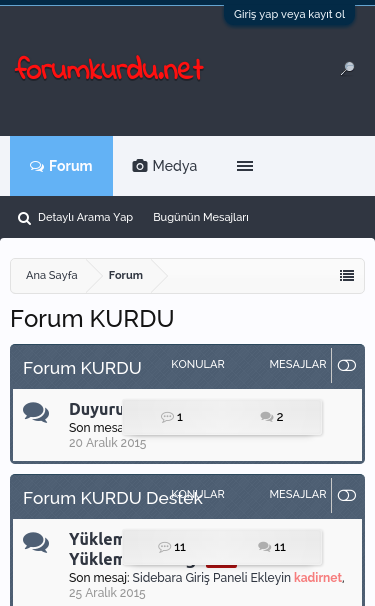Click the Duyuru topics count 1

tap(172, 417)
